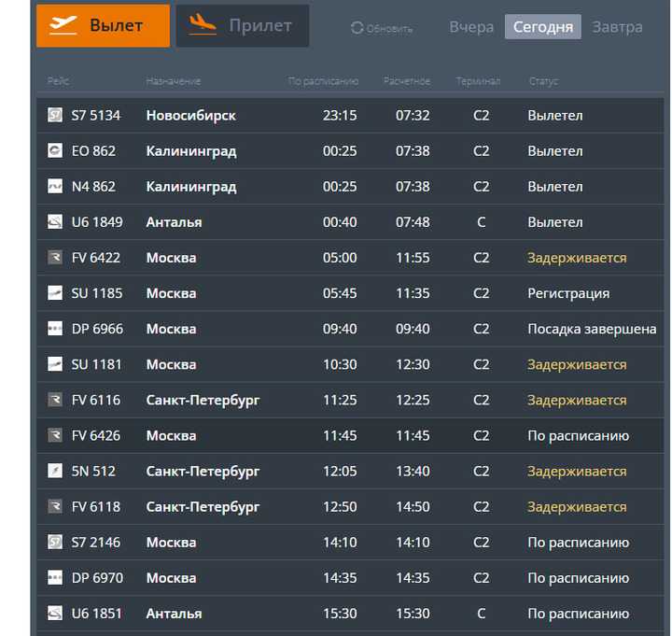This screenshot has width=672, height=636.
Task: Click the Rossiya icon for flight FV 6422
Action: tap(55, 258)
